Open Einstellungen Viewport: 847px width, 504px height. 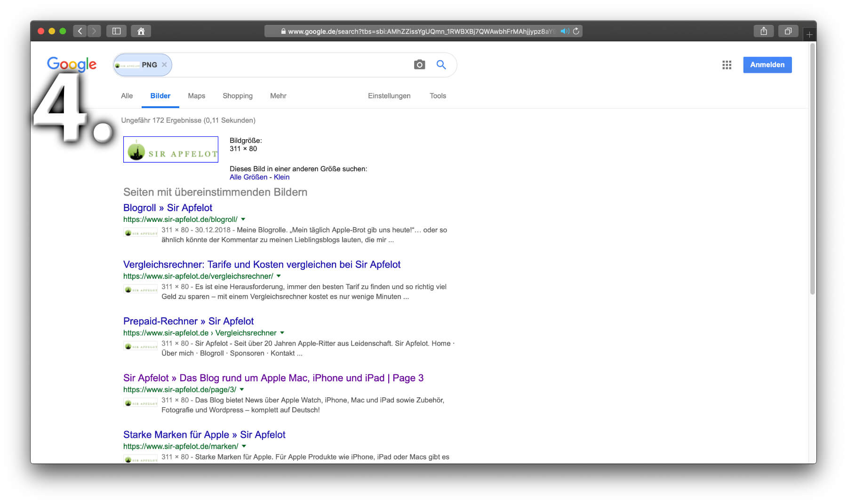pyautogui.click(x=389, y=96)
